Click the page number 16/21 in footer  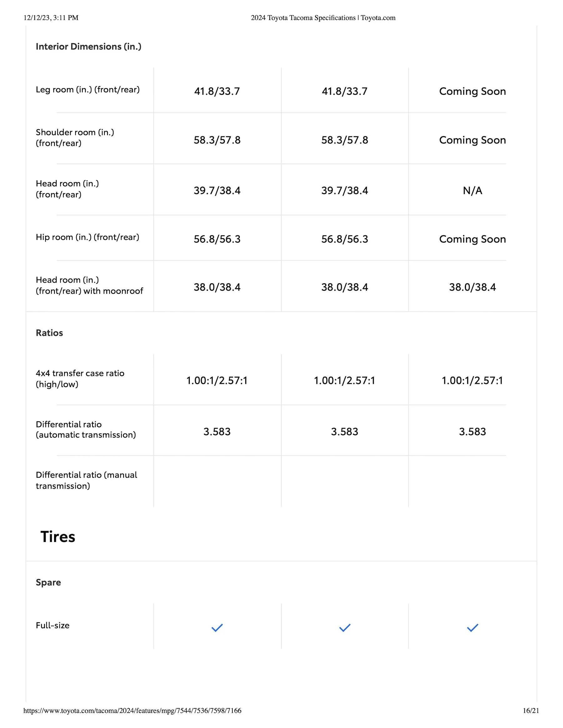coord(531,710)
